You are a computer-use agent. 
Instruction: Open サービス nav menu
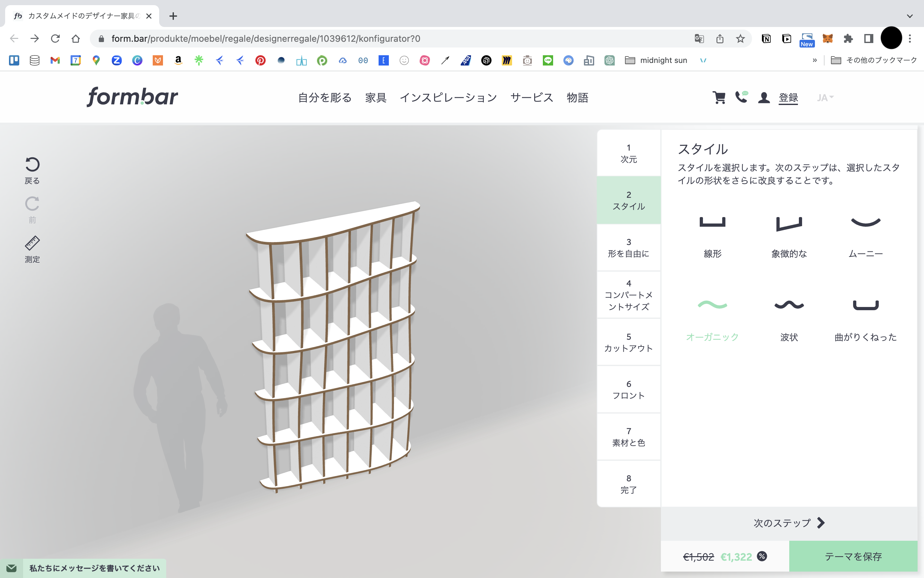pos(532,98)
